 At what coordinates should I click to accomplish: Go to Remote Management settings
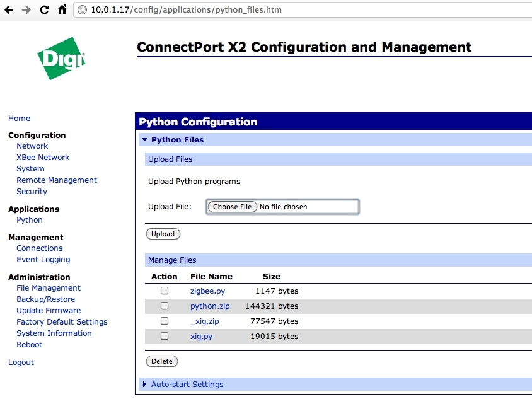[57, 180]
